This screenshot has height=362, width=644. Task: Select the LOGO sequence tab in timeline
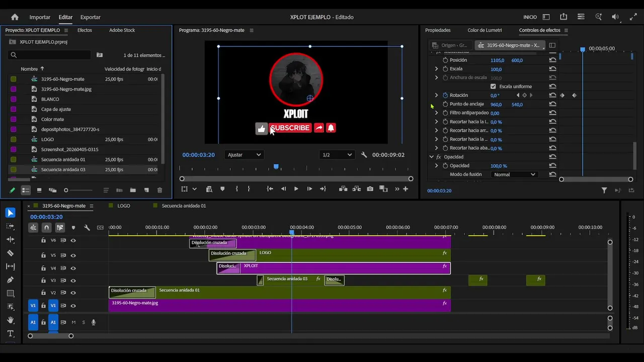point(124,206)
